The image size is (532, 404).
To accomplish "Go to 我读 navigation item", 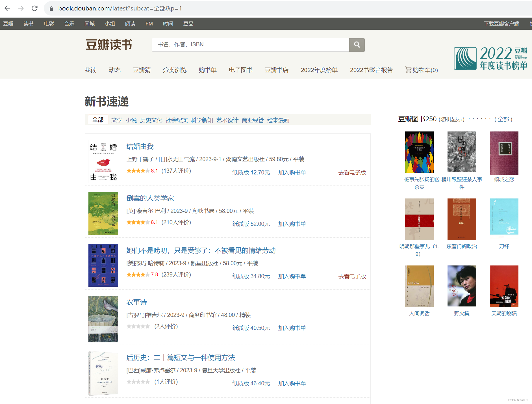I will [91, 70].
